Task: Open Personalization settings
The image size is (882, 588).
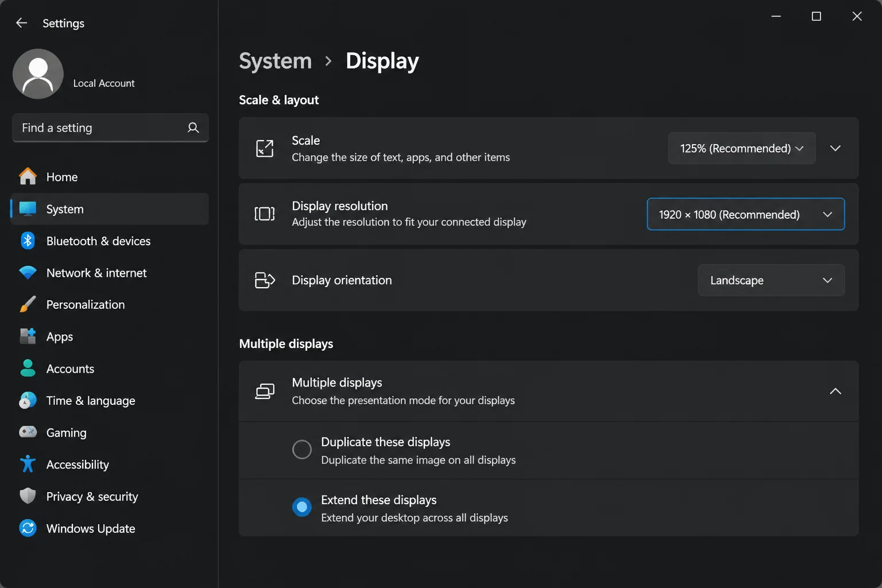Action: (x=110, y=305)
